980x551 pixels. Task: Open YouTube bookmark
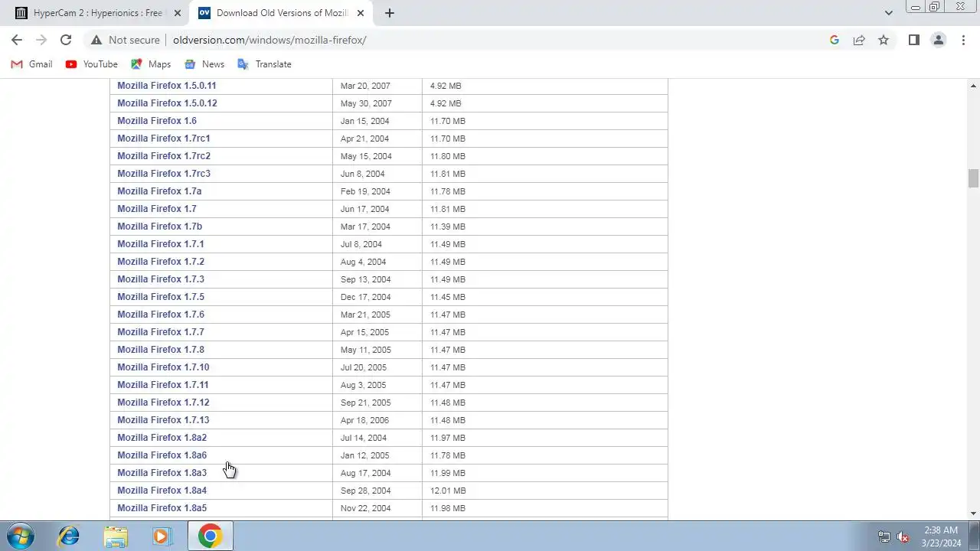tap(92, 64)
